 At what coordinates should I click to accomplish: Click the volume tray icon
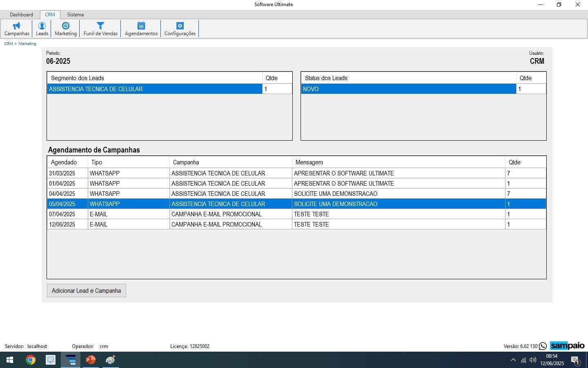pos(533,360)
